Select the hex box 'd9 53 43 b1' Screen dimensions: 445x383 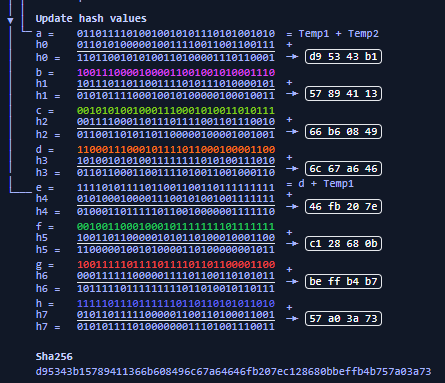(x=343, y=57)
